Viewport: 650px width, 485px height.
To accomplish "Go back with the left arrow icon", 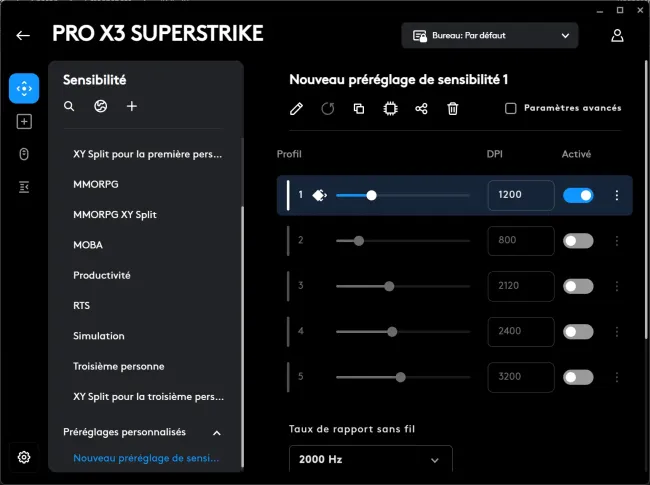I will [x=23, y=36].
